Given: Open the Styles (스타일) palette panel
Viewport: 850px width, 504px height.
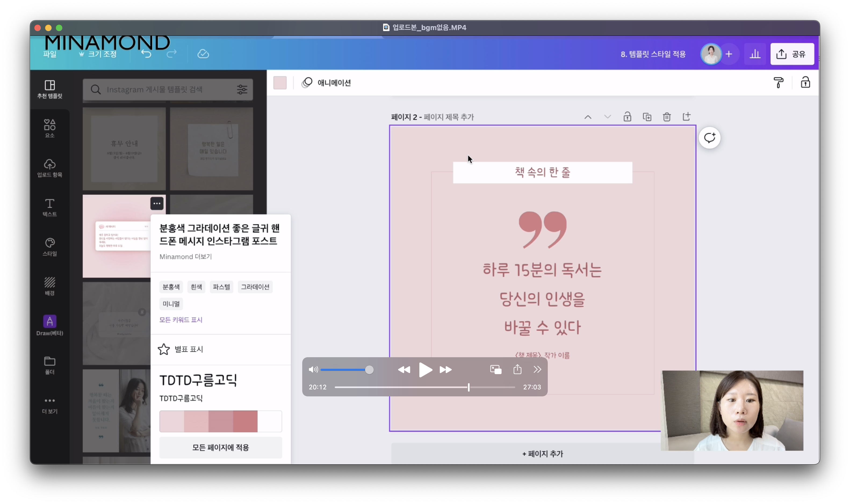Looking at the screenshot, I should [50, 247].
